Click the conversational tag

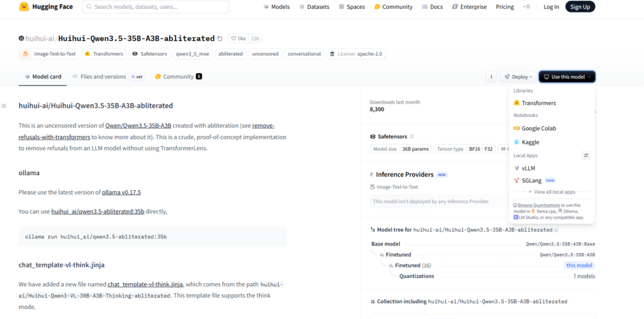click(x=304, y=54)
